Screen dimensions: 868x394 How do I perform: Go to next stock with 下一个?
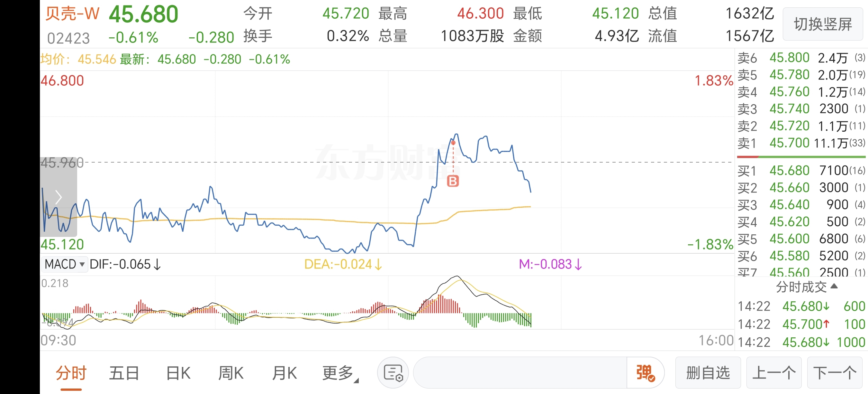(x=835, y=373)
